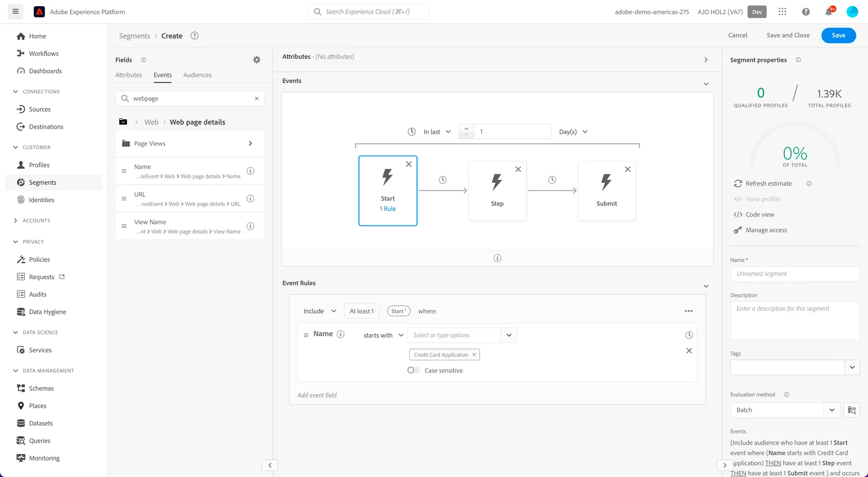Open the user profile avatar

pos(852,12)
